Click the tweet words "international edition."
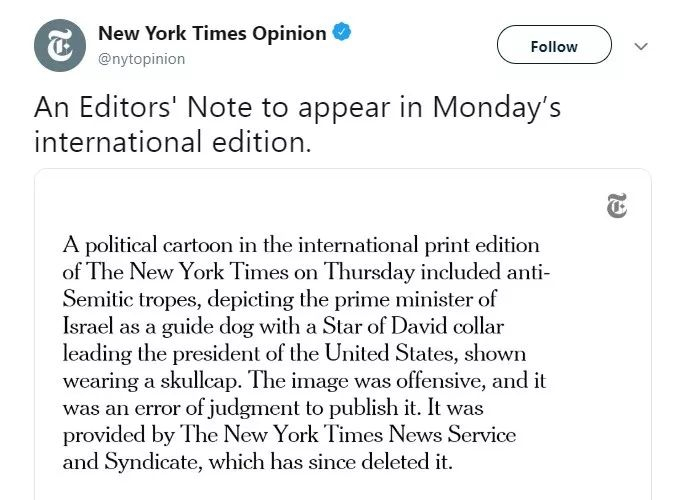 [x=172, y=142]
